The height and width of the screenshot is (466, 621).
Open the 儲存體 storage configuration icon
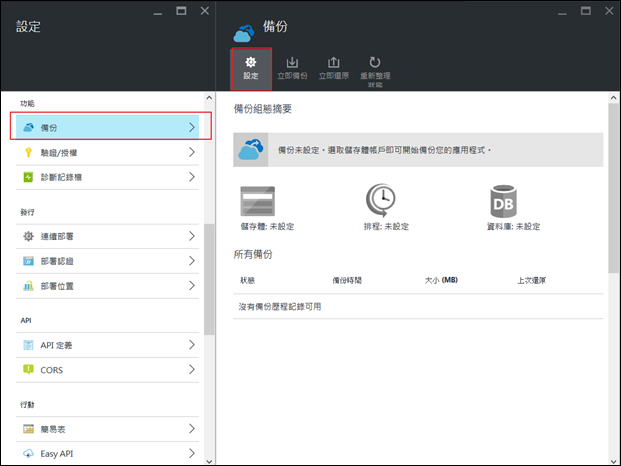258,202
